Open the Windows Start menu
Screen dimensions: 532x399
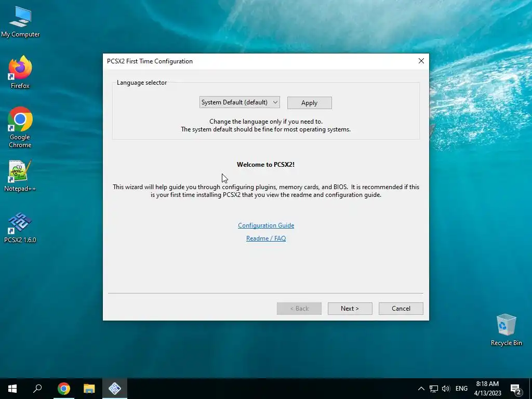tap(12, 389)
